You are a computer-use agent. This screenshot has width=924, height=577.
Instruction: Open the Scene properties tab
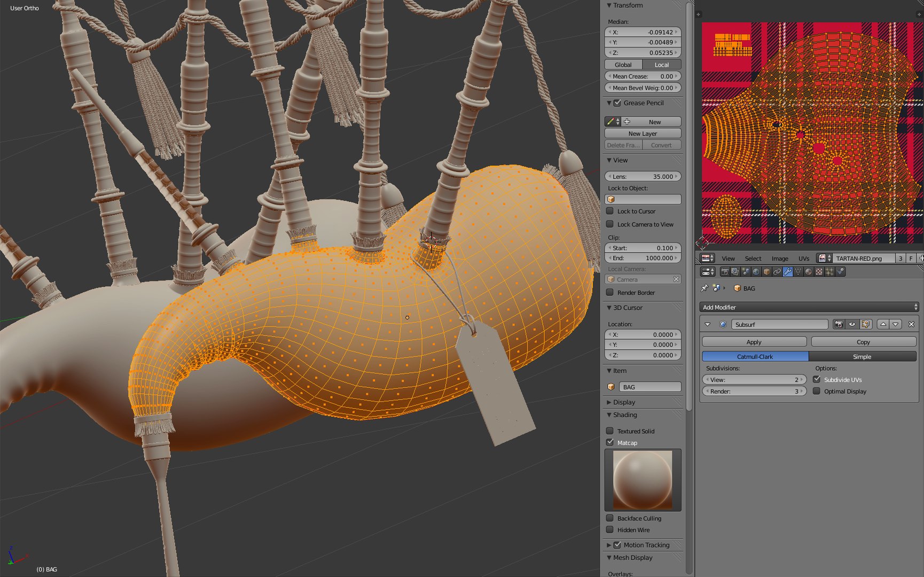pos(746,272)
